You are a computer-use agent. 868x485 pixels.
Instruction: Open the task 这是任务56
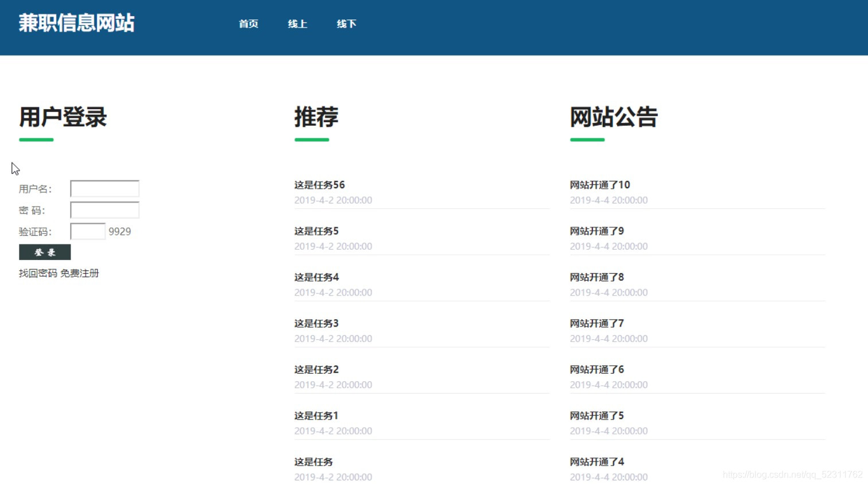tap(319, 184)
